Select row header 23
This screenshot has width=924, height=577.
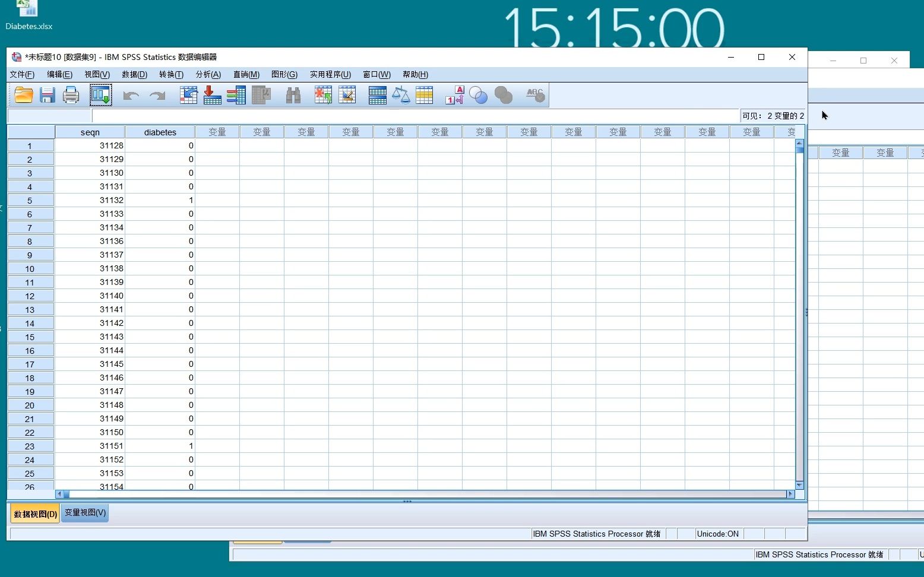pos(30,446)
